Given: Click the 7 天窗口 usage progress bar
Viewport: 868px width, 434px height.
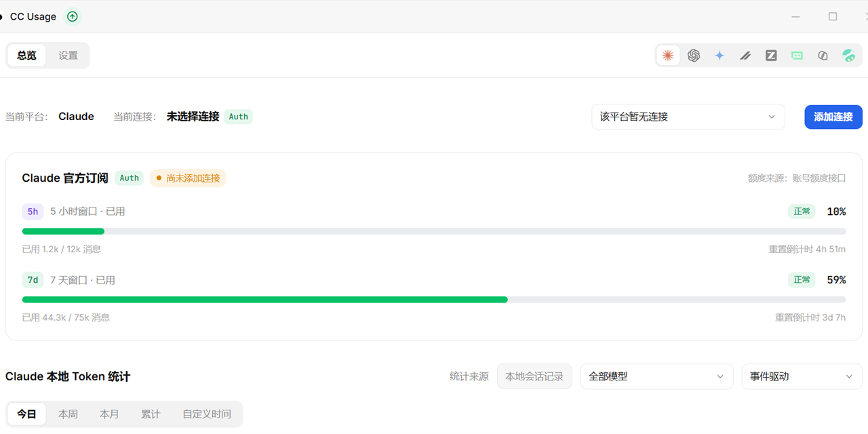Looking at the screenshot, I should click(x=434, y=299).
